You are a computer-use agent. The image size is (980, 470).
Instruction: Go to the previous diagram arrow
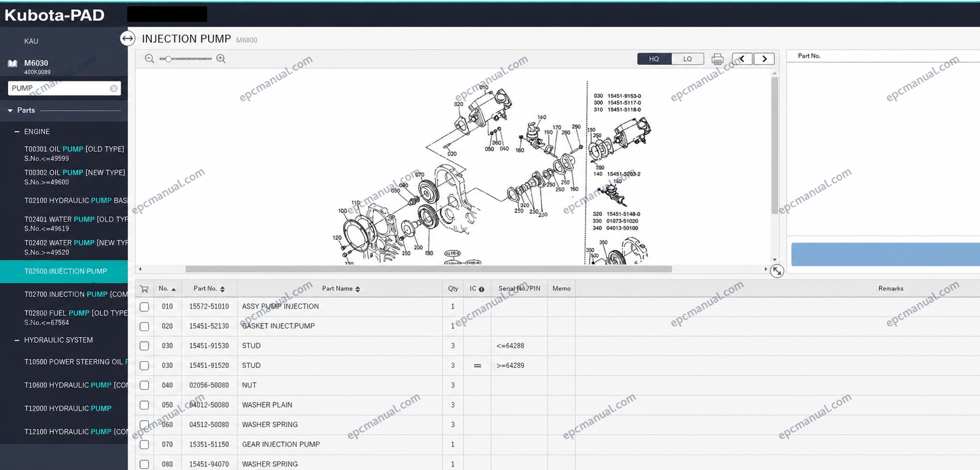pyautogui.click(x=742, y=59)
